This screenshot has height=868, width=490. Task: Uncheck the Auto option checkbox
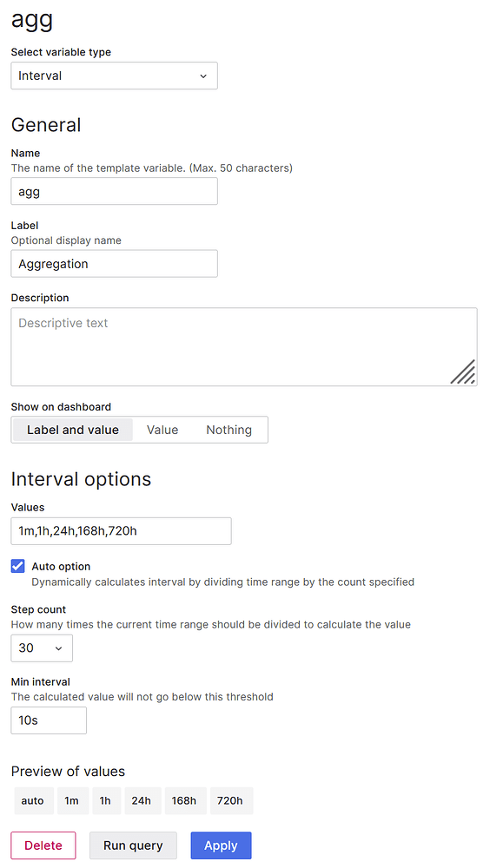[18, 566]
